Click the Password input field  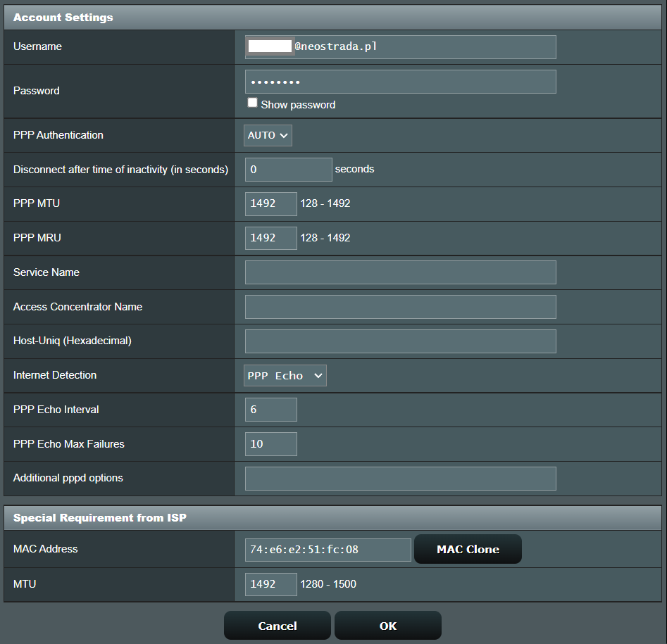pos(400,82)
